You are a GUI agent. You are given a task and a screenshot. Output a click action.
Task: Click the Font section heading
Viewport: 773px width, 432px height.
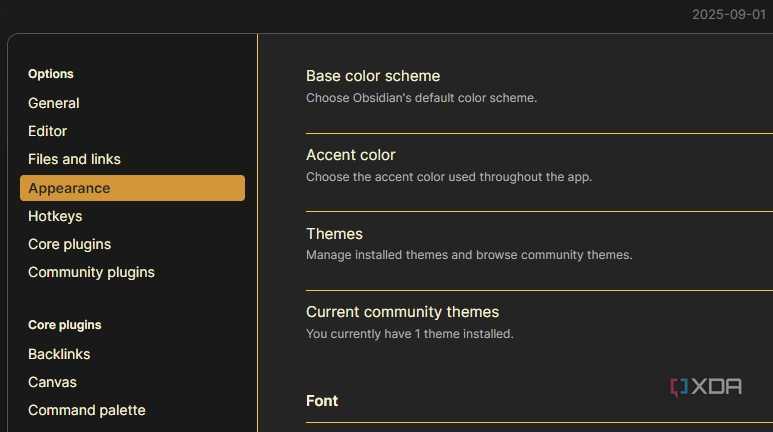[322, 401]
